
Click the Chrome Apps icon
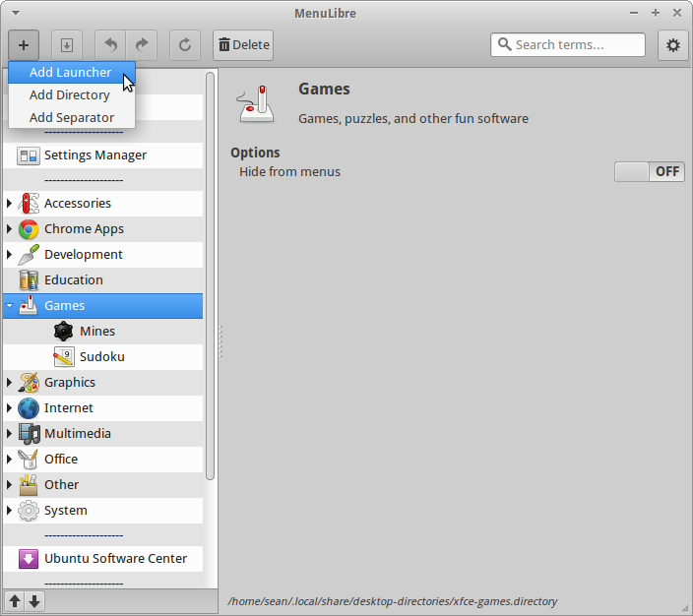tap(29, 229)
